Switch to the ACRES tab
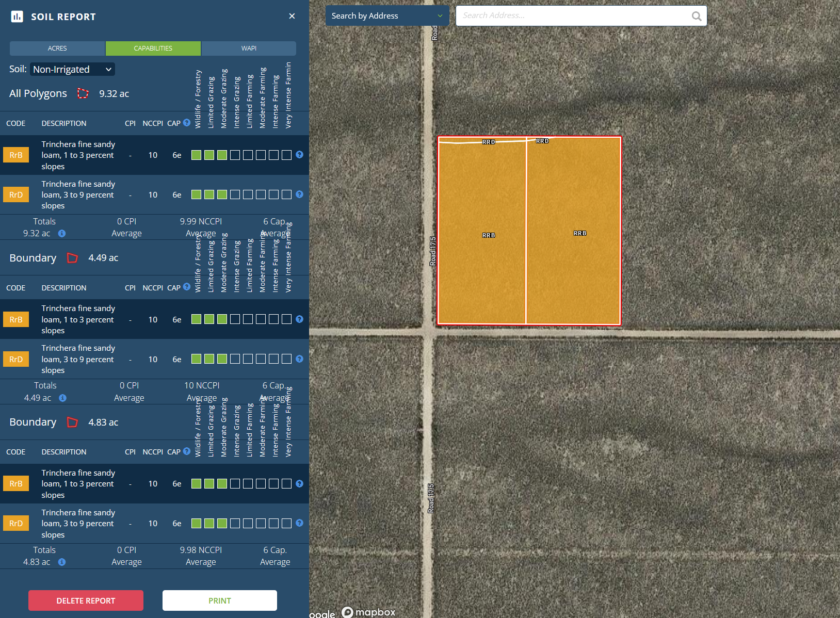 point(57,48)
